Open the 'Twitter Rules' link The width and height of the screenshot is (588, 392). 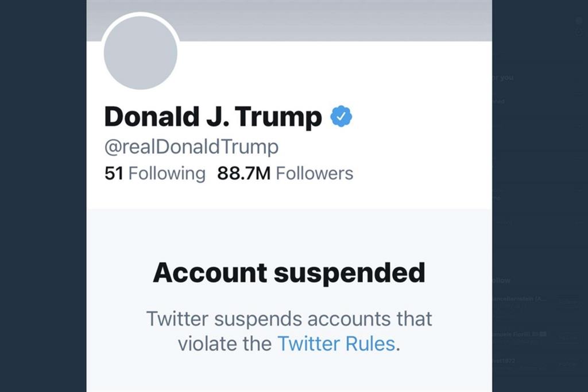(336, 344)
